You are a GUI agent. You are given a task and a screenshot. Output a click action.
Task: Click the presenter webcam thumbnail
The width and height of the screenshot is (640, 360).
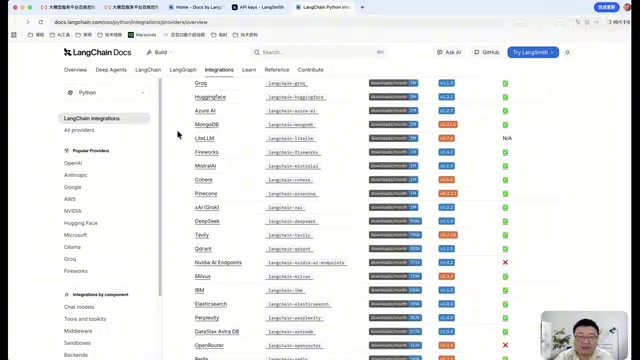[x=584, y=335]
